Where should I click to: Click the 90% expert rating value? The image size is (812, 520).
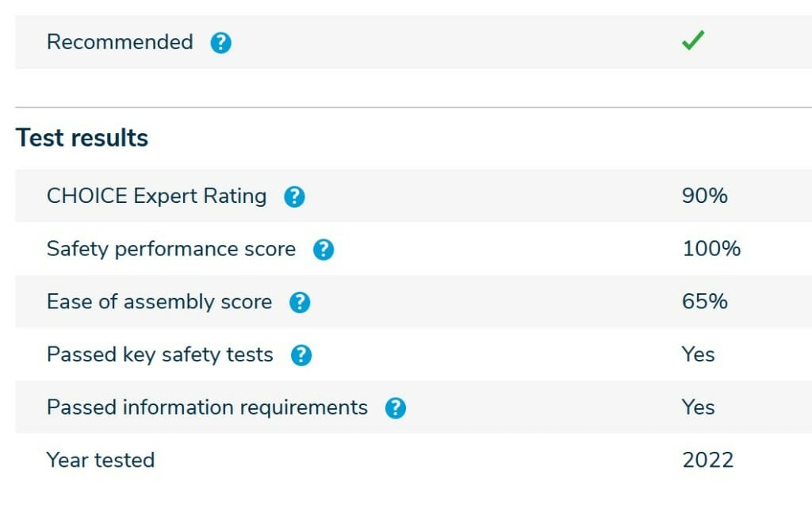pos(704,196)
